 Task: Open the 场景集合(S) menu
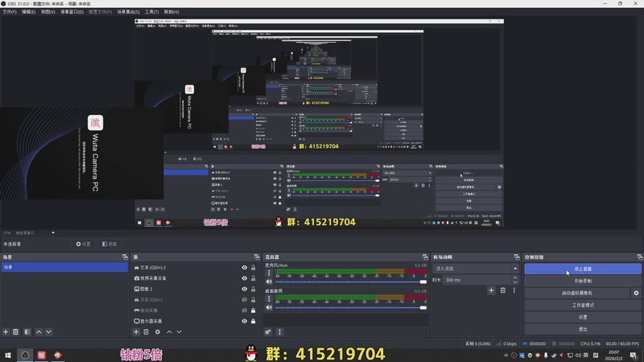coord(128,12)
